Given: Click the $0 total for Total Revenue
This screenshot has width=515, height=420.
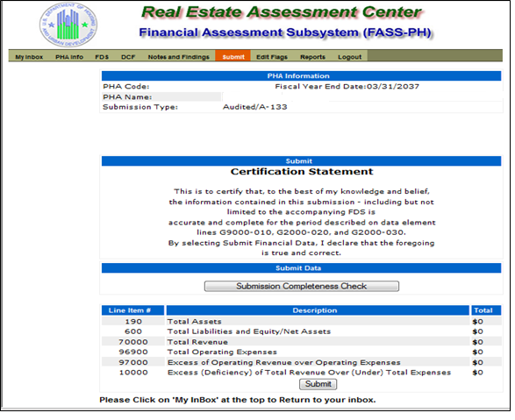Looking at the screenshot, I should pyautogui.click(x=477, y=342).
